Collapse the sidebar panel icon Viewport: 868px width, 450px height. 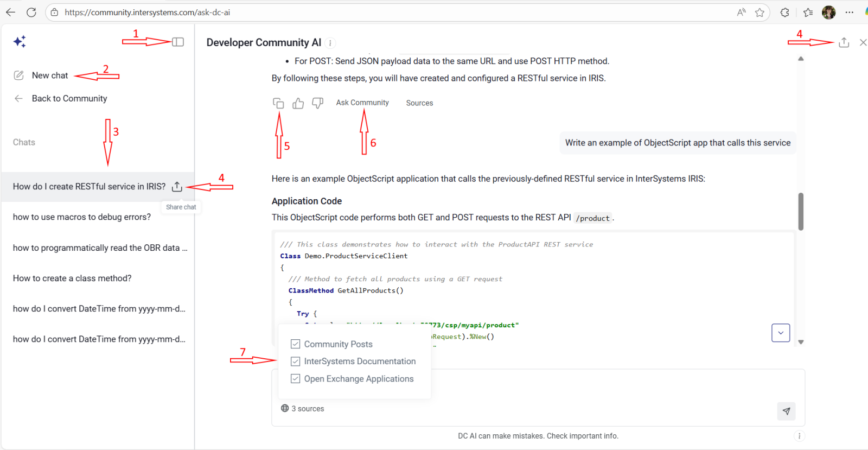[178, 42]
